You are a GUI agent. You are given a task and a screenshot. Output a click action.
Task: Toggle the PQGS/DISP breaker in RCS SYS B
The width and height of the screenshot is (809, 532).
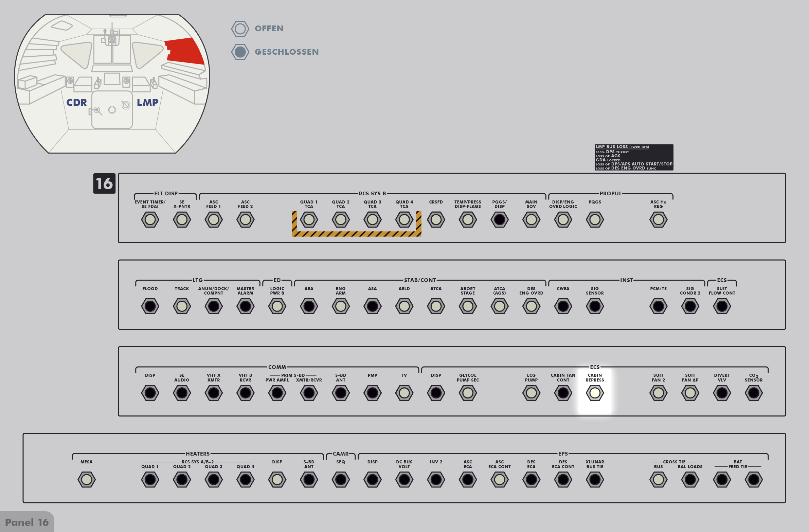499,219
